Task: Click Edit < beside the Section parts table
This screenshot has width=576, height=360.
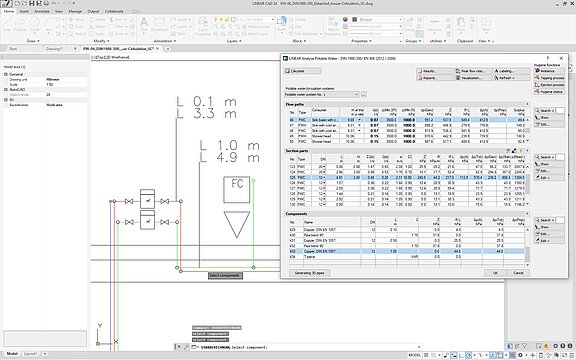Action: click(549, 178)
